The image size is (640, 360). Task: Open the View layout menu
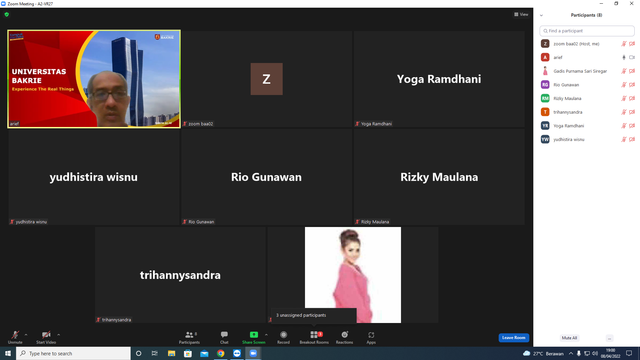(521, 14)
